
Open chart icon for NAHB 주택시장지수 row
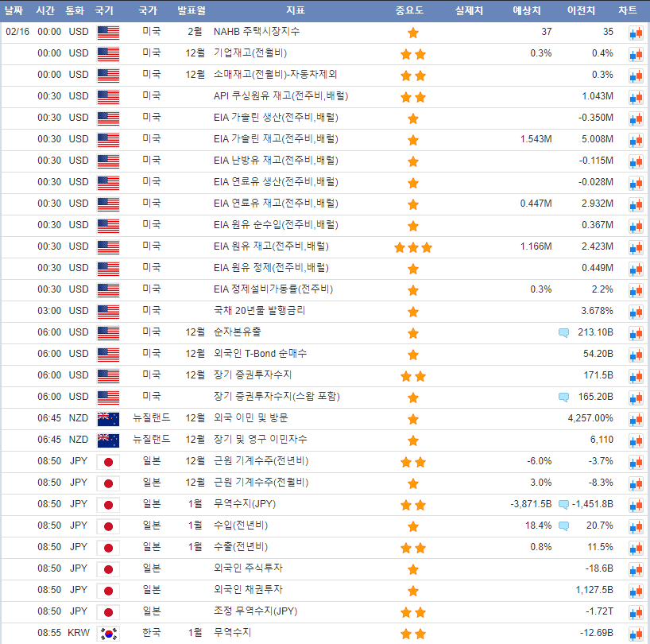coord(636,33)
